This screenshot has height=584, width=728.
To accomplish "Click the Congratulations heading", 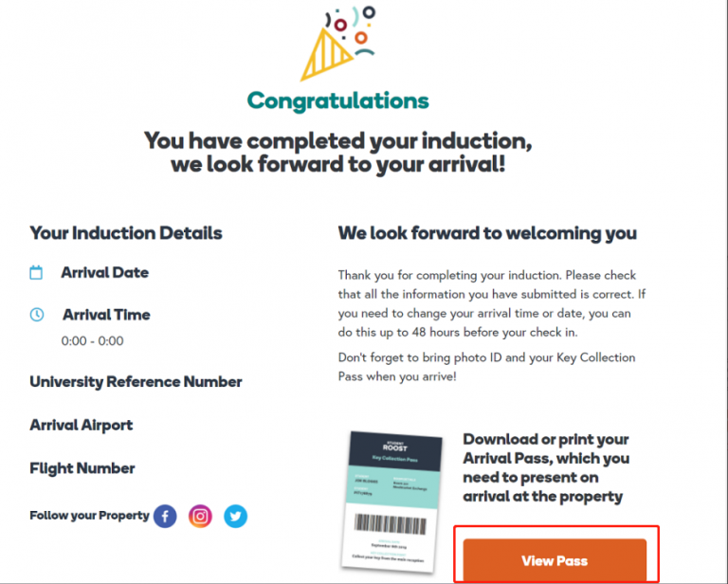I will pyautogui.click(x=337, y=101).
